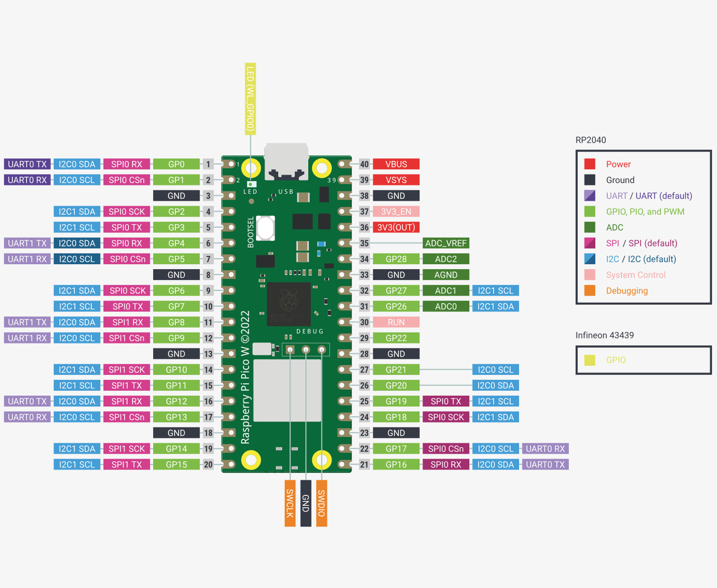This screenshot has height=588, width=717.
Task: Click the I2C0 SCL label in GP21 row
Action: (495, 370)
